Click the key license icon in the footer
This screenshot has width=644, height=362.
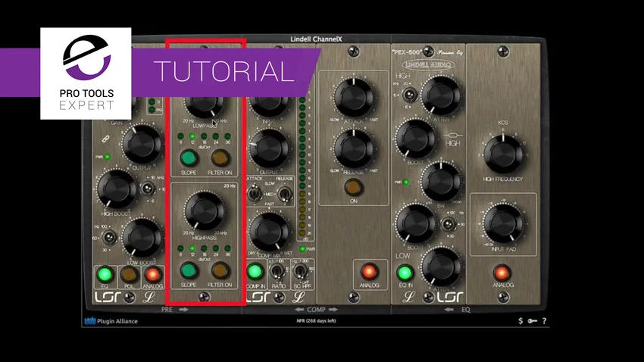point(533,321)
